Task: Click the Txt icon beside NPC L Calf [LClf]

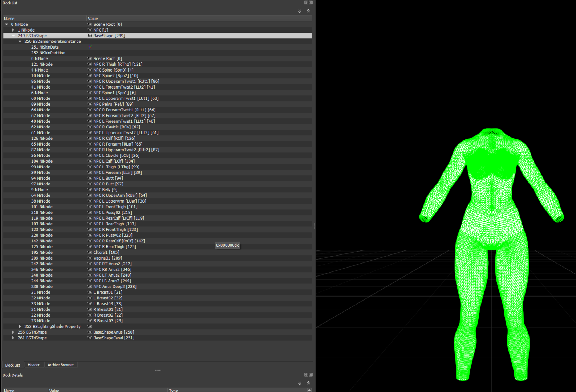Action: coord(90,161)
